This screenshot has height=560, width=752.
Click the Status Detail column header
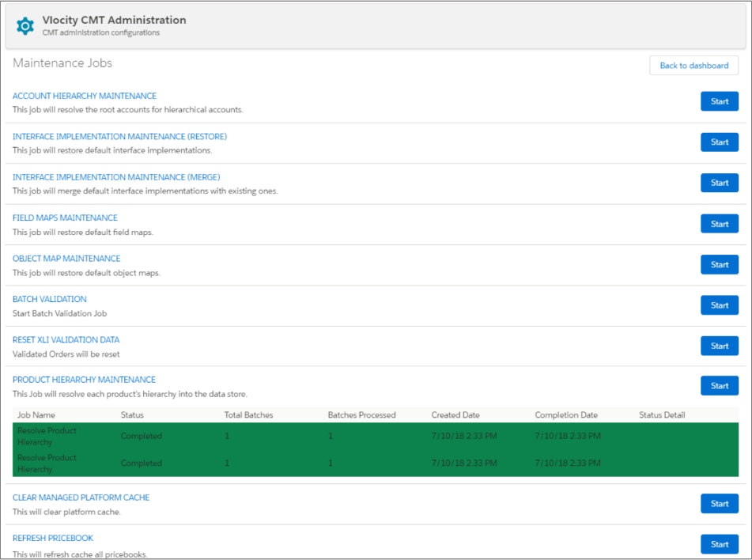tap(662, 415)
